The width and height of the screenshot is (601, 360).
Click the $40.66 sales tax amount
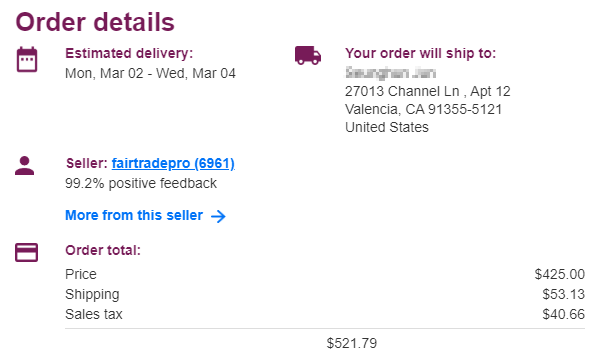(563, 314)
